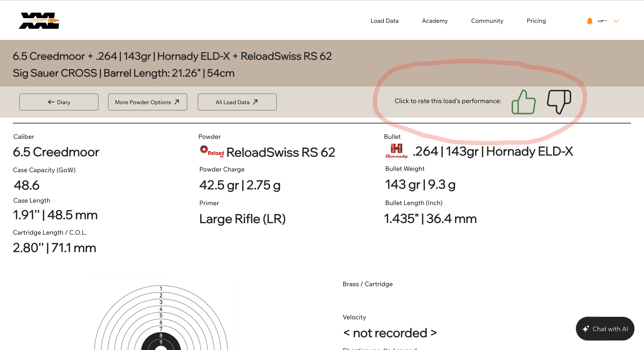This screenshot has width=644, height=350.
Task: Rate the load with thumbs down
Action: [x=559, y=102]
